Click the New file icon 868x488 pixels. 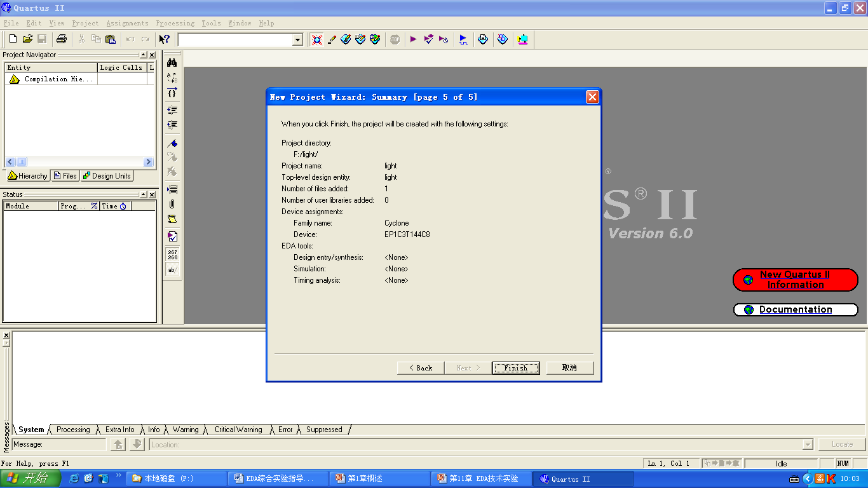tap(13, 39)
